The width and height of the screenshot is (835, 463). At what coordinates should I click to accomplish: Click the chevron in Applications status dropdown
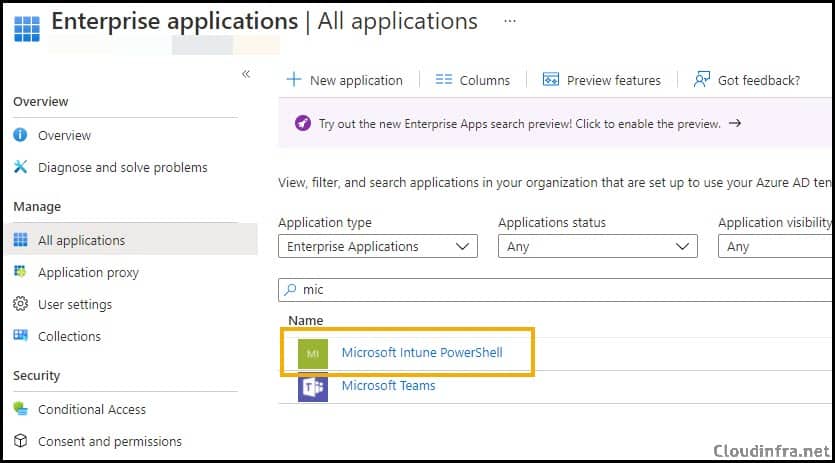tap(682, 246)
